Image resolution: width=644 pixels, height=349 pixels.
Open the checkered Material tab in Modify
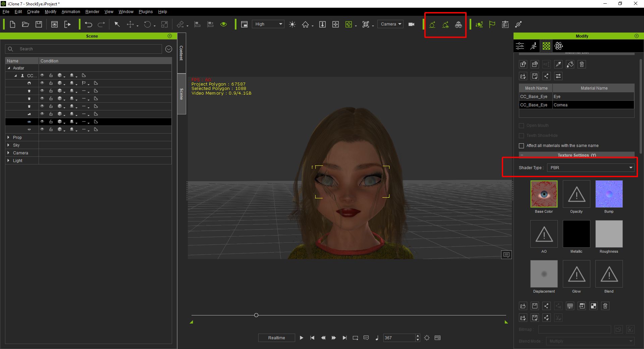pos(546,46)
